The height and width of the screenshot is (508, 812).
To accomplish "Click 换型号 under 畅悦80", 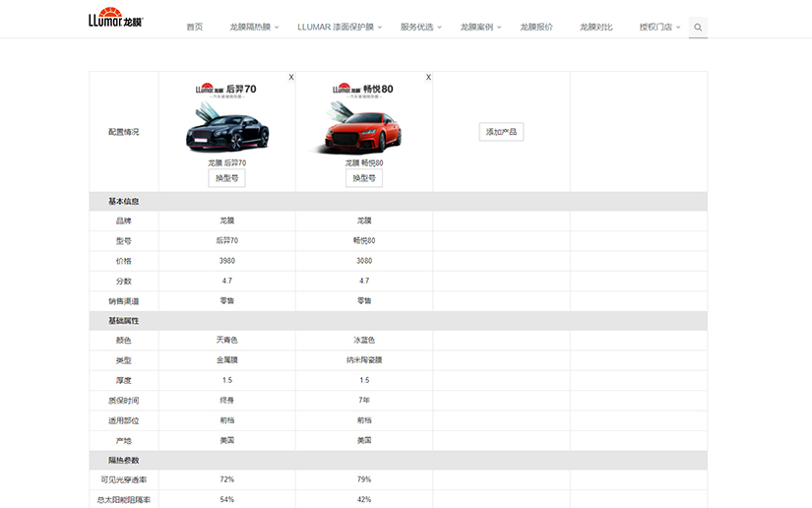I will tap(364, 178).
